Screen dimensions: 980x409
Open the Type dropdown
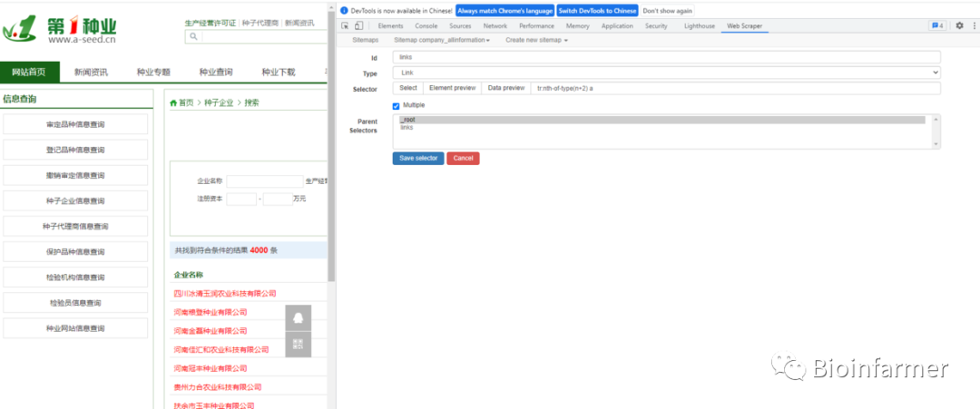coord(666,73)
